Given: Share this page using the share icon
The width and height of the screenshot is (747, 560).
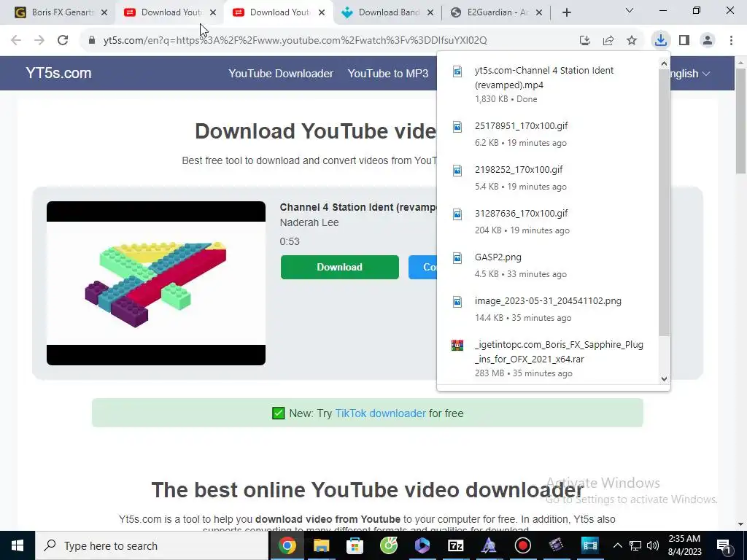Looking at the screenshot, I should [x=608, y=41].
